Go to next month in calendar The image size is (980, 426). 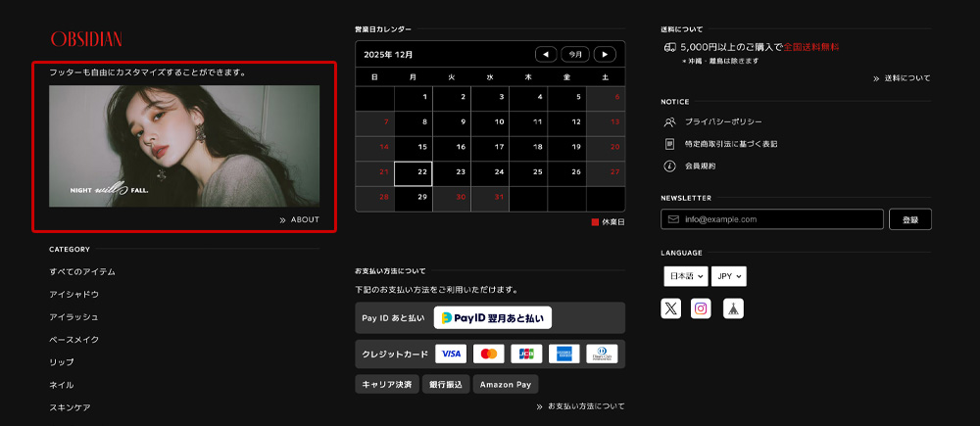tap(606, 54)
